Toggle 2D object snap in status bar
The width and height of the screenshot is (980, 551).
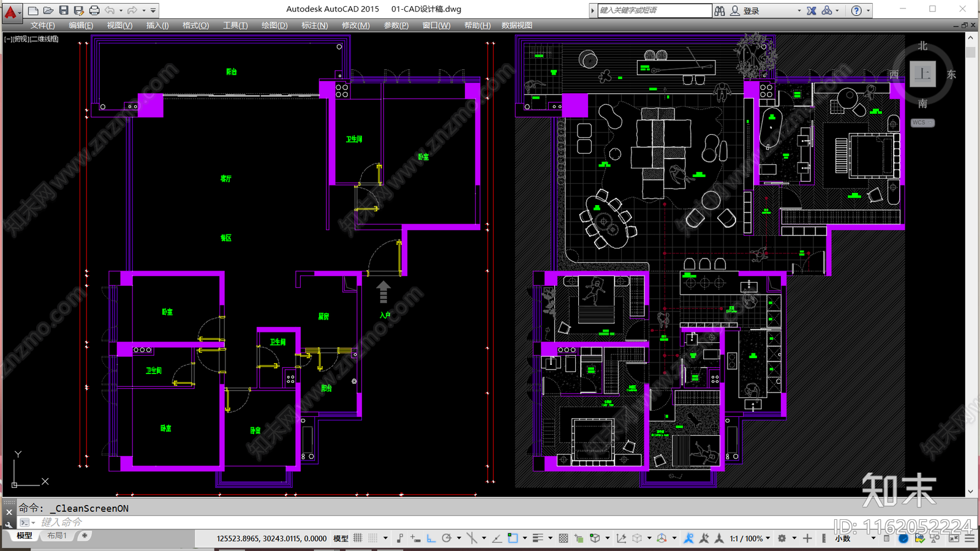(x=512, y=538)
